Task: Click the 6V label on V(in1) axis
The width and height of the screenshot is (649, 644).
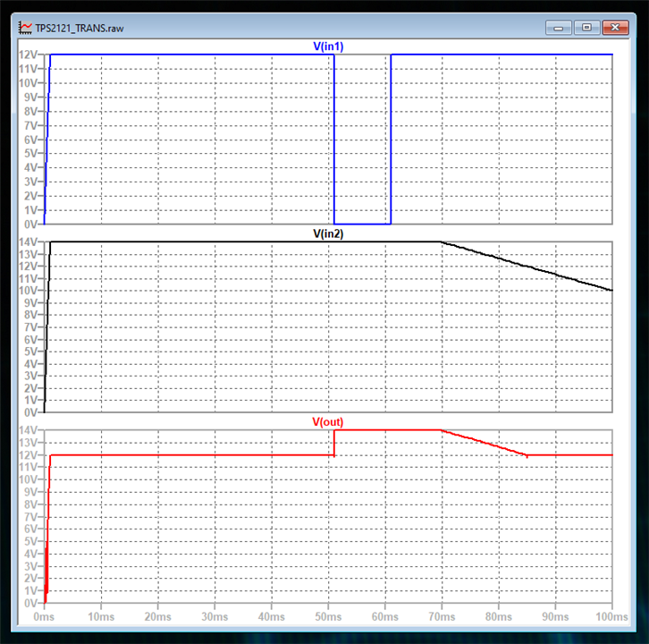Action: (30, 140)
